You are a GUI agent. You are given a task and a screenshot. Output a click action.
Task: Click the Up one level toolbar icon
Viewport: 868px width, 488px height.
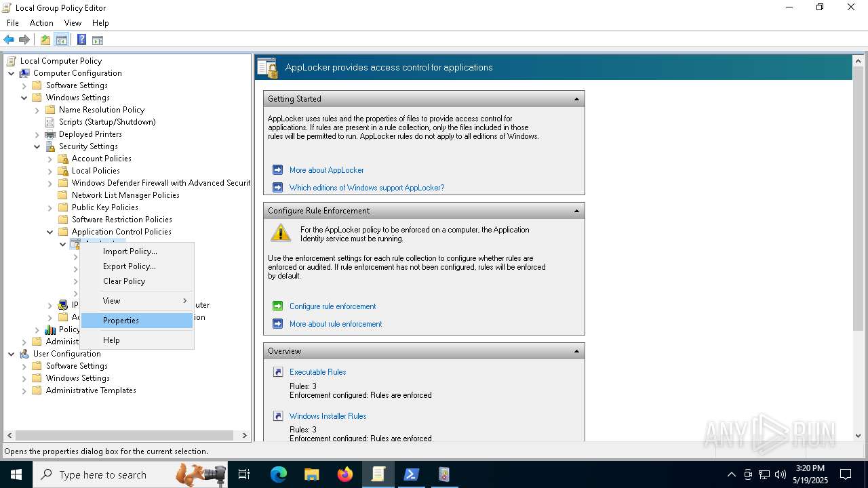click(45, 40)
